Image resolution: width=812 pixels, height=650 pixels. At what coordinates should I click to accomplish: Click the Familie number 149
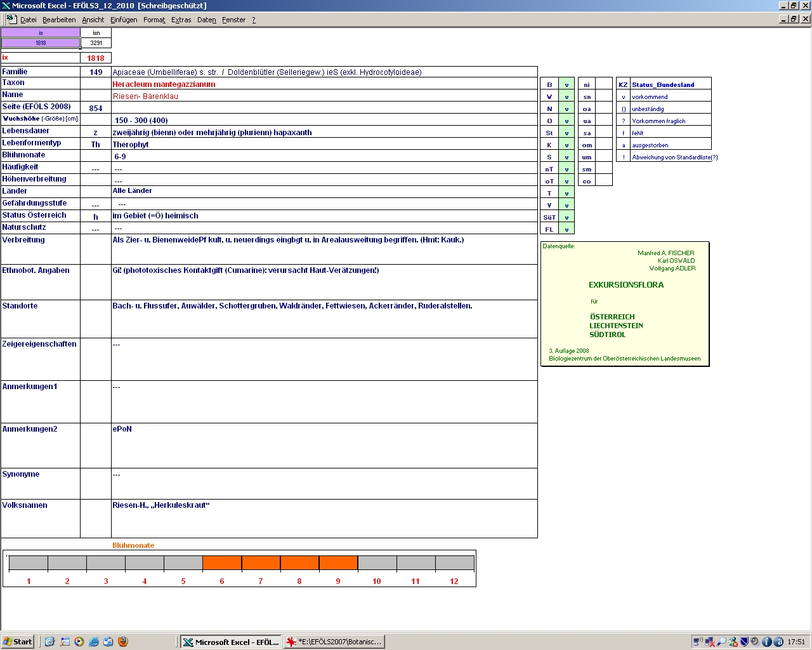click(96, 72)
